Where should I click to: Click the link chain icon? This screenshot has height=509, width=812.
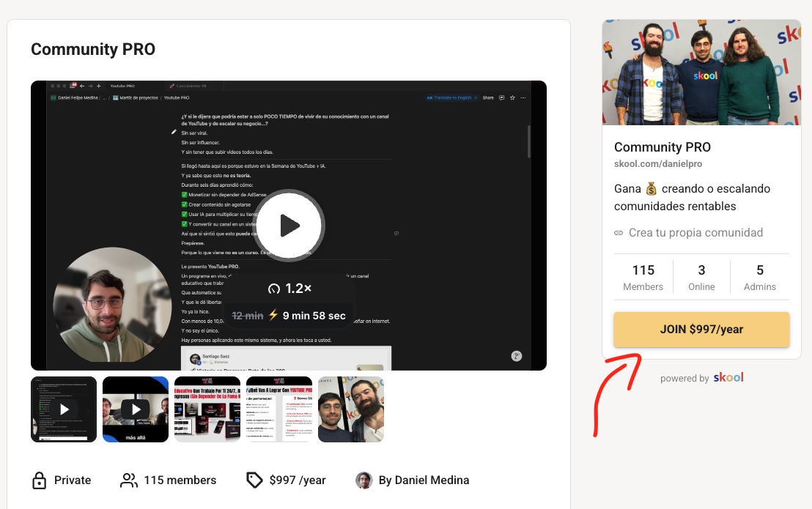tap(619, 233)
